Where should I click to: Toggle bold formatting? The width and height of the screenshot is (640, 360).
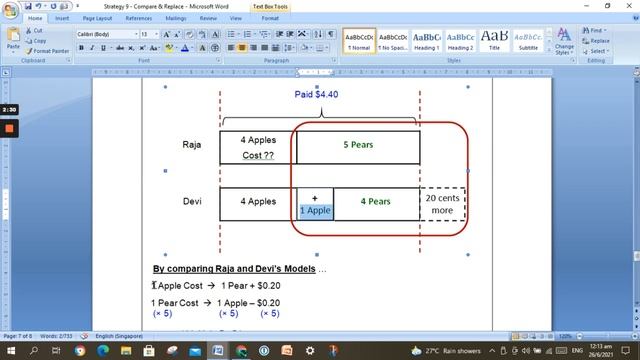point(81,48)
